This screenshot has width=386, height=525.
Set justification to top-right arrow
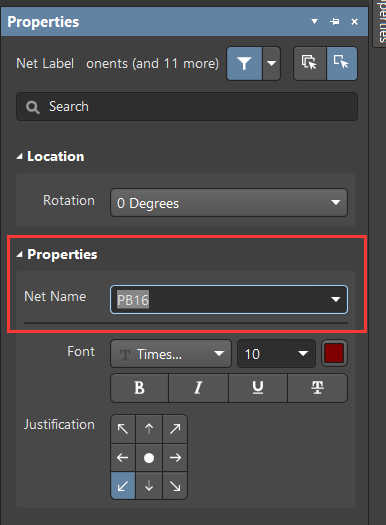coord(175,429)
